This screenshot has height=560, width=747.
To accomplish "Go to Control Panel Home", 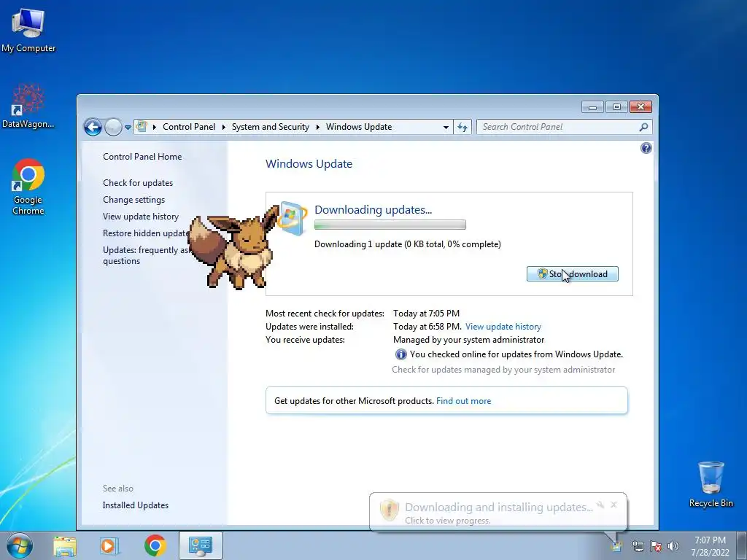I will click(x=142, y=157).
